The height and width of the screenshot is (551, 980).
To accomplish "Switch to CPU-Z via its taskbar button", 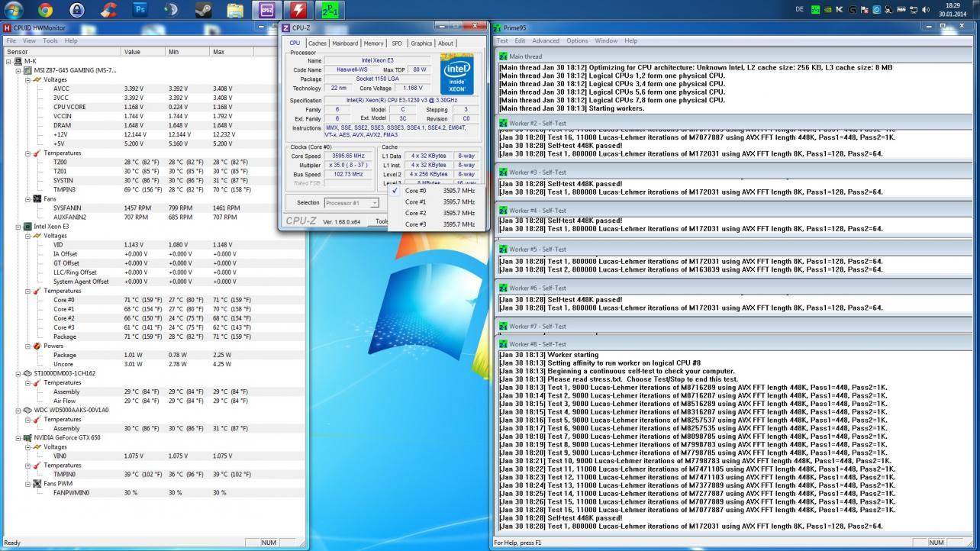I will pos(266,10).
